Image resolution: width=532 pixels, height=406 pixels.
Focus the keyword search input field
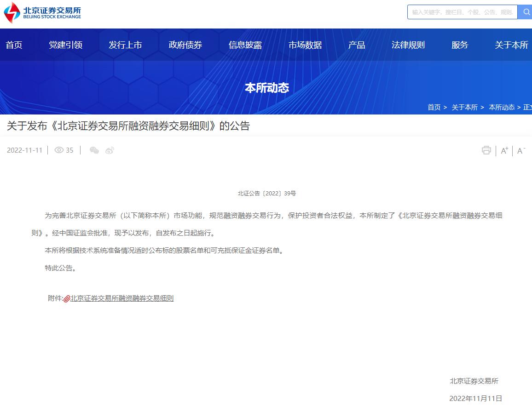point(462,12)
